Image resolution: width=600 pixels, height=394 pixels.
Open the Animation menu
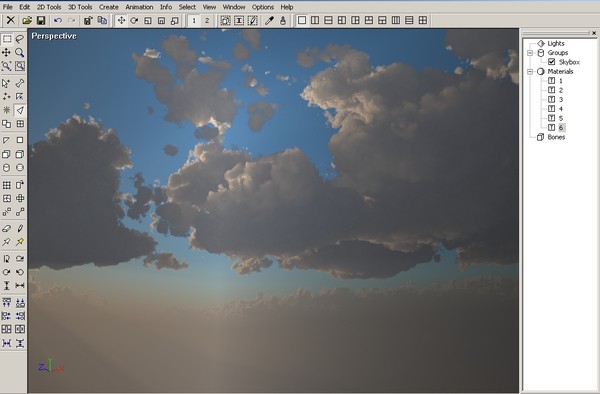click(139, 7)
